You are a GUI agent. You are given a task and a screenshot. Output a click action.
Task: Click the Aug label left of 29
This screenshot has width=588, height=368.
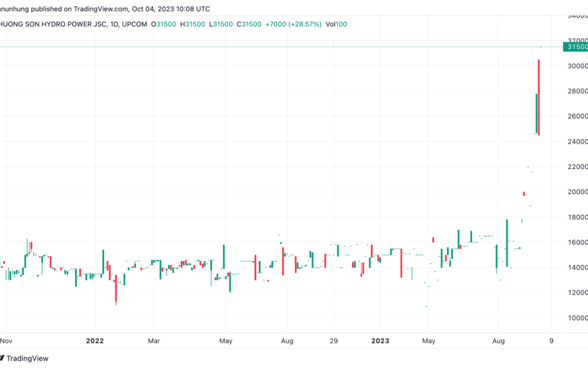tap(287, 341)
